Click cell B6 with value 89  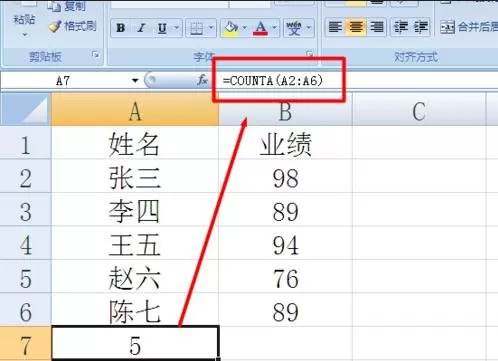tap(285, 310)
